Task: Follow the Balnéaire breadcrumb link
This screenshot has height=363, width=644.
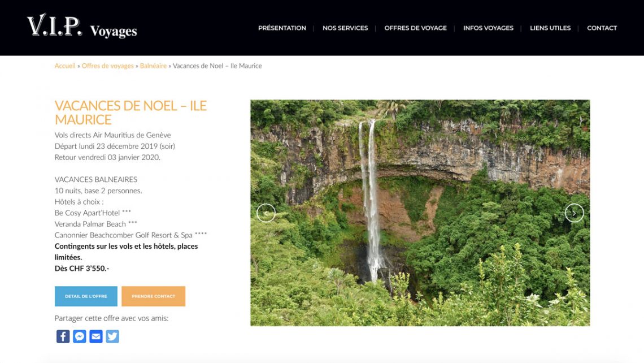Action: [153, 66]
